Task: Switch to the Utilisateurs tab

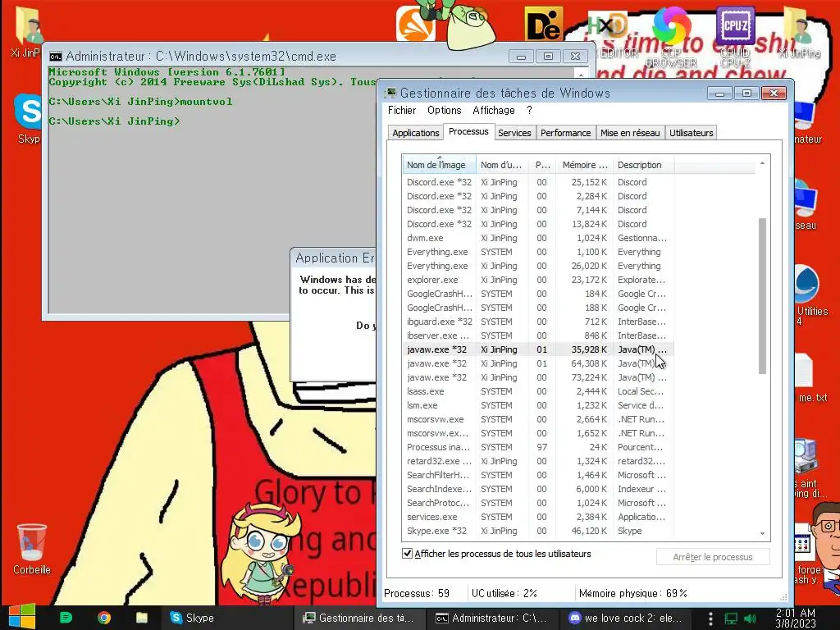Action: 691,133
